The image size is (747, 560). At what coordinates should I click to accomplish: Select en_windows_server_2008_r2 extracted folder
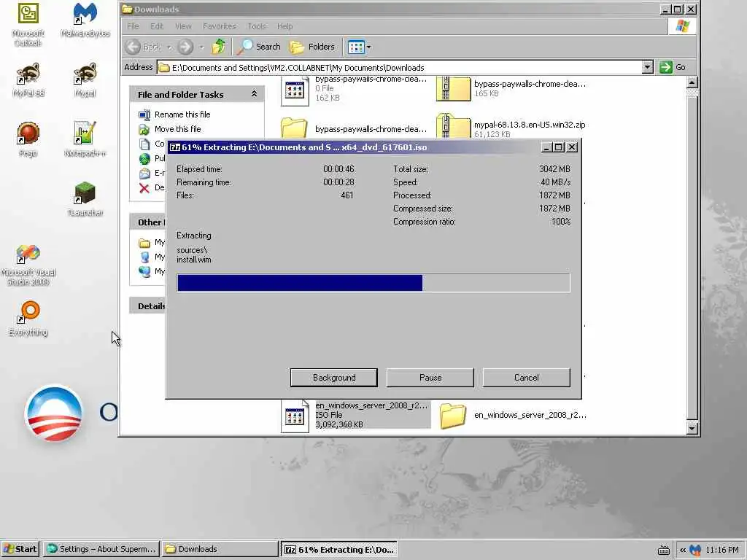click(x=513, y=415)
